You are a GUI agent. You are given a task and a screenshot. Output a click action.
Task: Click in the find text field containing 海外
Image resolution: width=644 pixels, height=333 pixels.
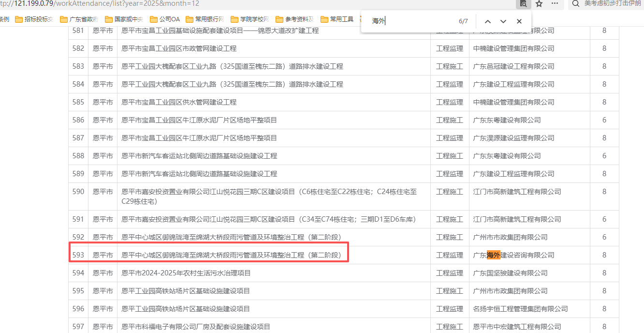pos(411,21)
